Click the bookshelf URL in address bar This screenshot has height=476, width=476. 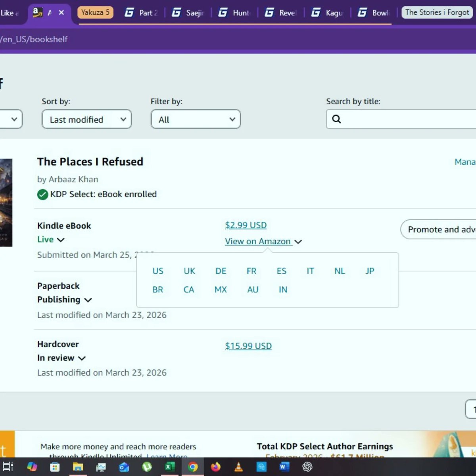tap(34, 39)
